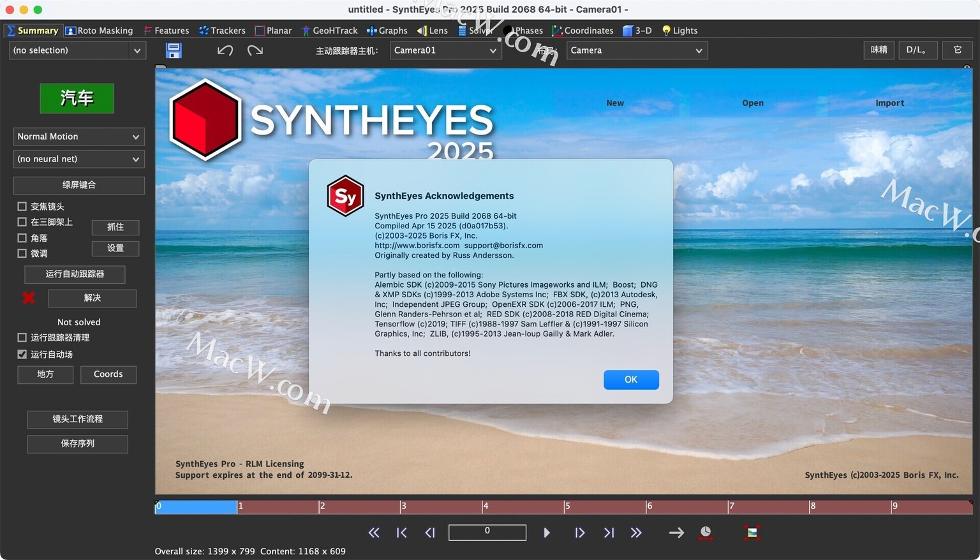The image size is (980, 560).
Task: Open the (no neural net) dropdown
Action: (79, 159)
